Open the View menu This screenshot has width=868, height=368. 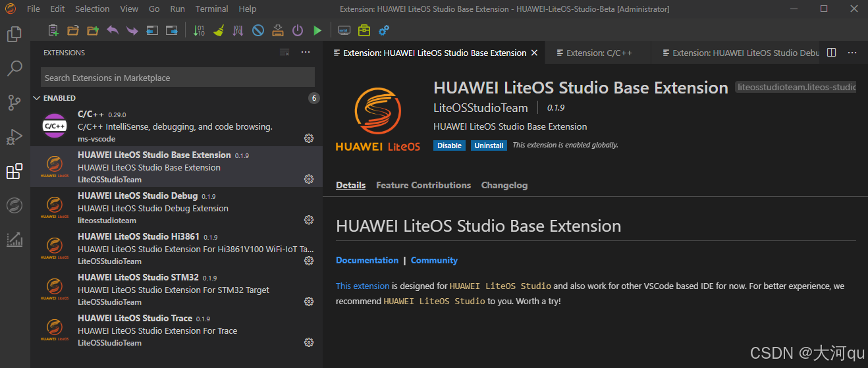coord(129,9)
